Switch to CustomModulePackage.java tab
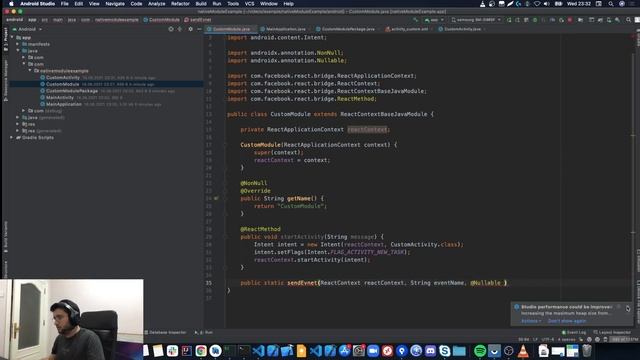The height and width of the screenshot is (360, 640). pyautogui.click(x=348, y=29)
